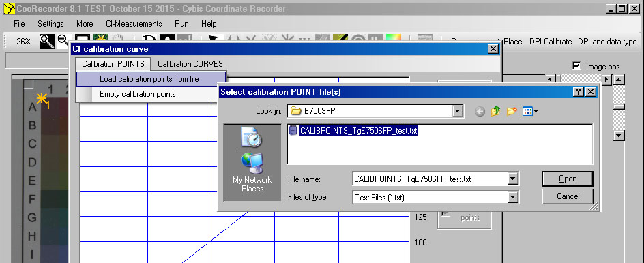644x263 pixels.
Task: Toggle the Image pos checkbox
Action: 576,65
